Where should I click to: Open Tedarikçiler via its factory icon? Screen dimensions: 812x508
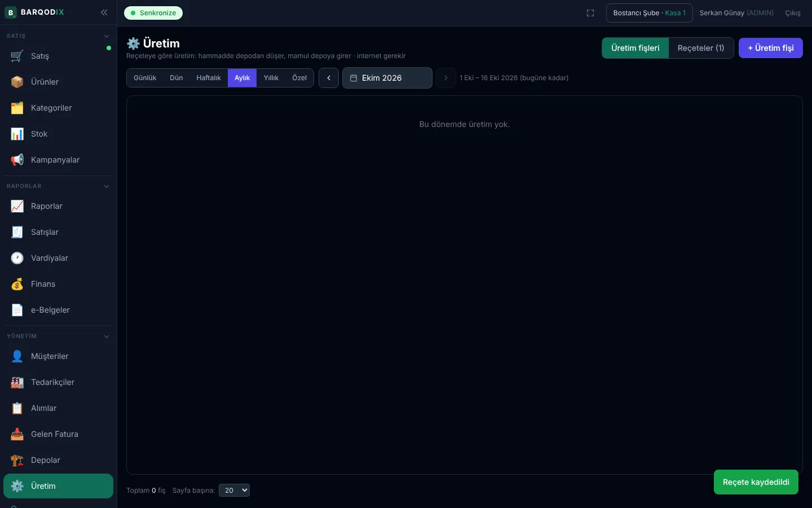(x=17, y=382)
